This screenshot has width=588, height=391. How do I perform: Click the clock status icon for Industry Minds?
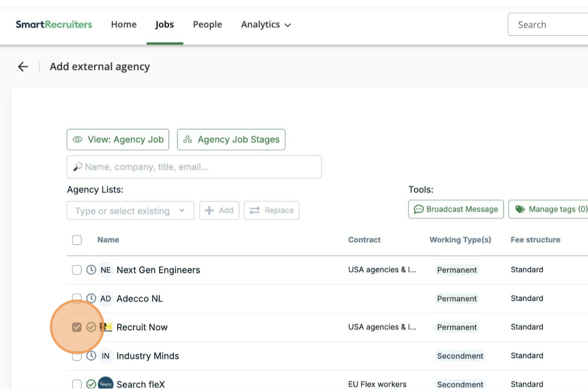(x=91, y=355)
